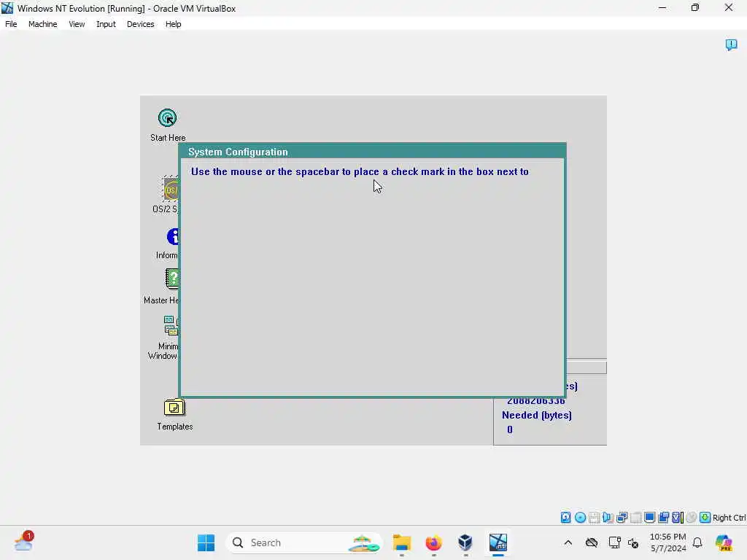Viewport: 747px width, 560px height.
Task: Close the VirtualBox VM window
Action: pyautogui.click(x=729, y=8)
